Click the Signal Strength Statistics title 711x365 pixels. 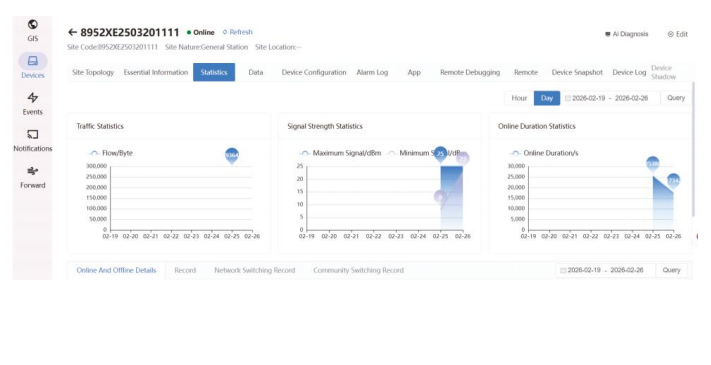click(325, 127)
